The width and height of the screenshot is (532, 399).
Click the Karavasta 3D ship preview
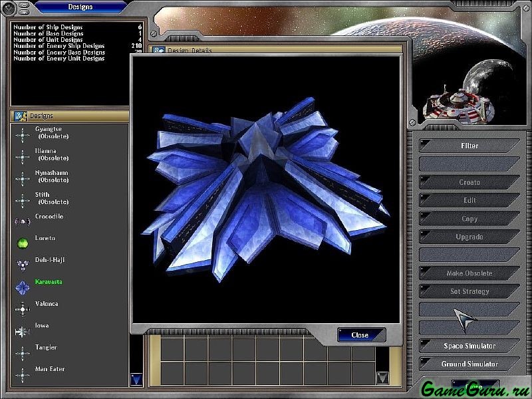(x=266, y=189)
